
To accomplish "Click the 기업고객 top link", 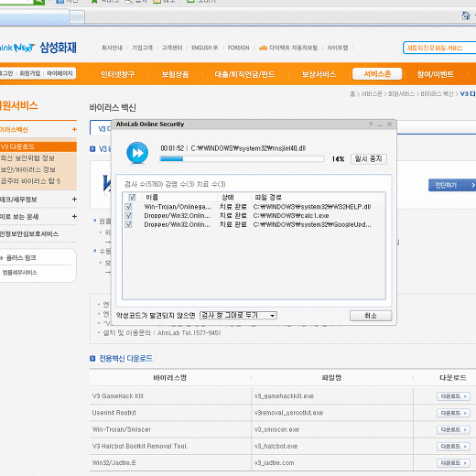I will (x=142, y=48).
